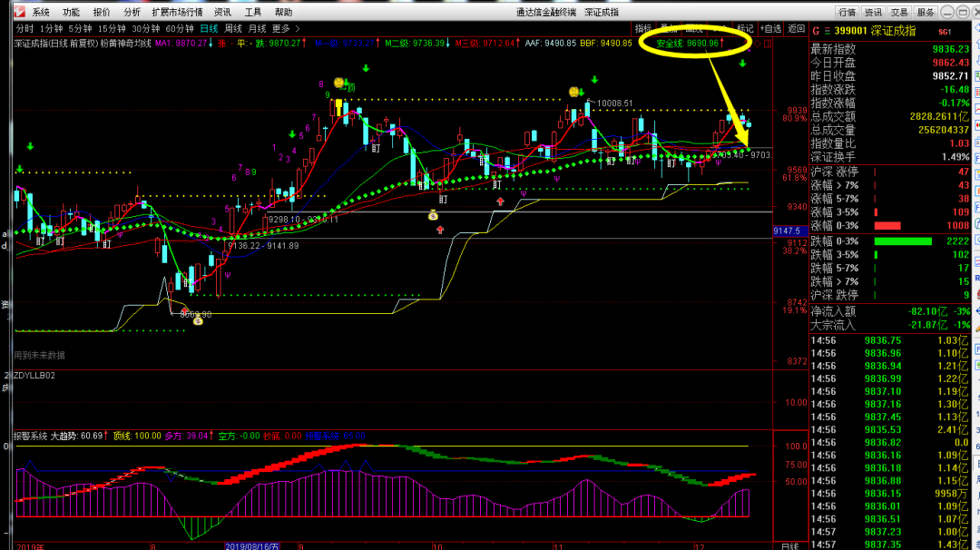The width and height of the screenshot is (980, 550).
Task: Click the 最新指数 value 9836.23
Action: pos(951,49)
